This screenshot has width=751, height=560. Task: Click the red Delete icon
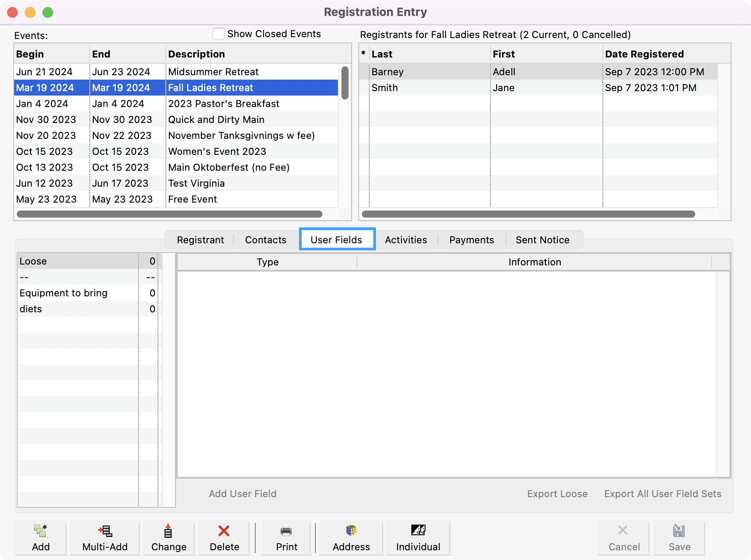[x=224, y=531]
